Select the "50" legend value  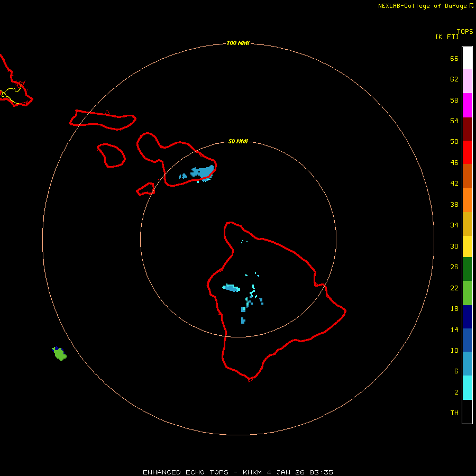(454, 141)
